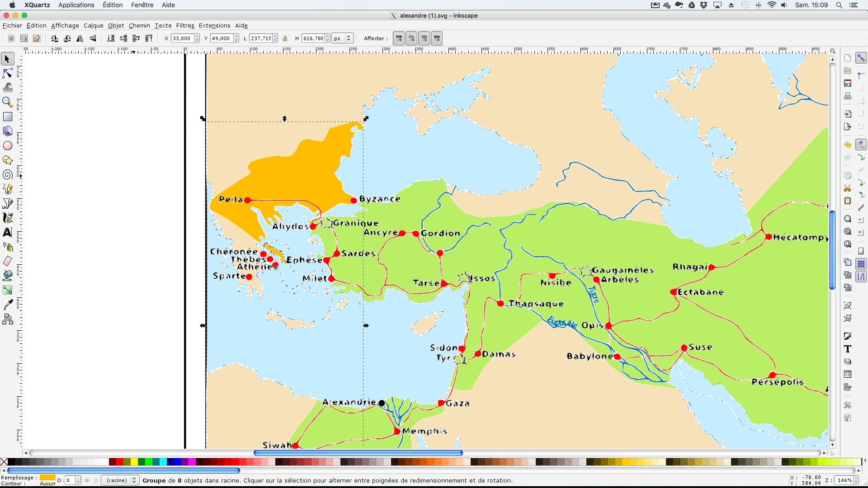Click first Affecter scale stroke button
Viewport: 868px width, 488px height.
pos(398,38)
